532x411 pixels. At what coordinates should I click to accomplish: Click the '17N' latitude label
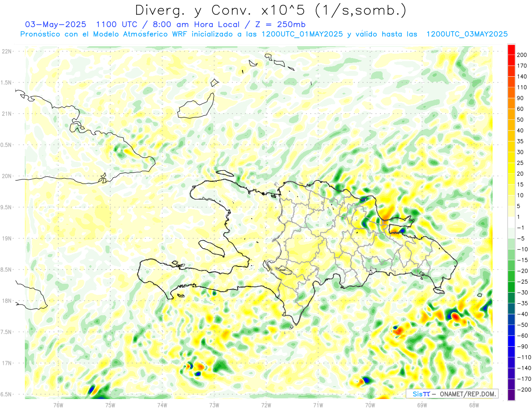click(x=6, y=363)
